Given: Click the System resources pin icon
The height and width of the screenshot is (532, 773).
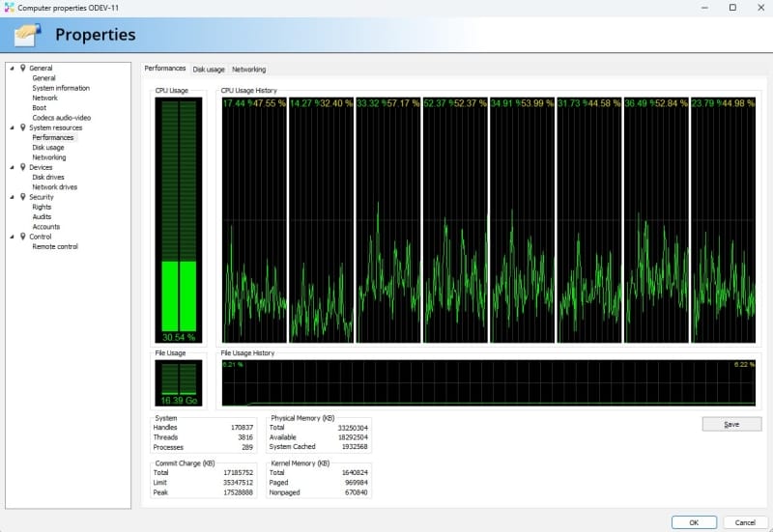Looking at the screenshot, I should (22, 127).
